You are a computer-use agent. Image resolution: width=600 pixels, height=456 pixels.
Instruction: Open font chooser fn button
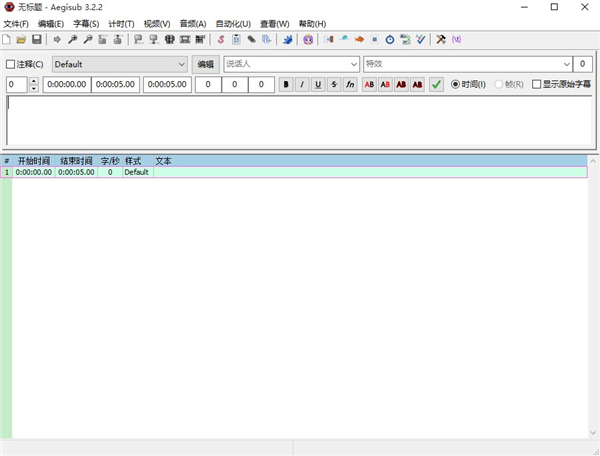350,84
